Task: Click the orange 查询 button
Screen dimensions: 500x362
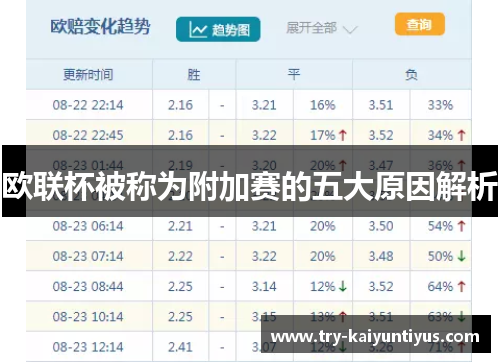Action: 420,24
